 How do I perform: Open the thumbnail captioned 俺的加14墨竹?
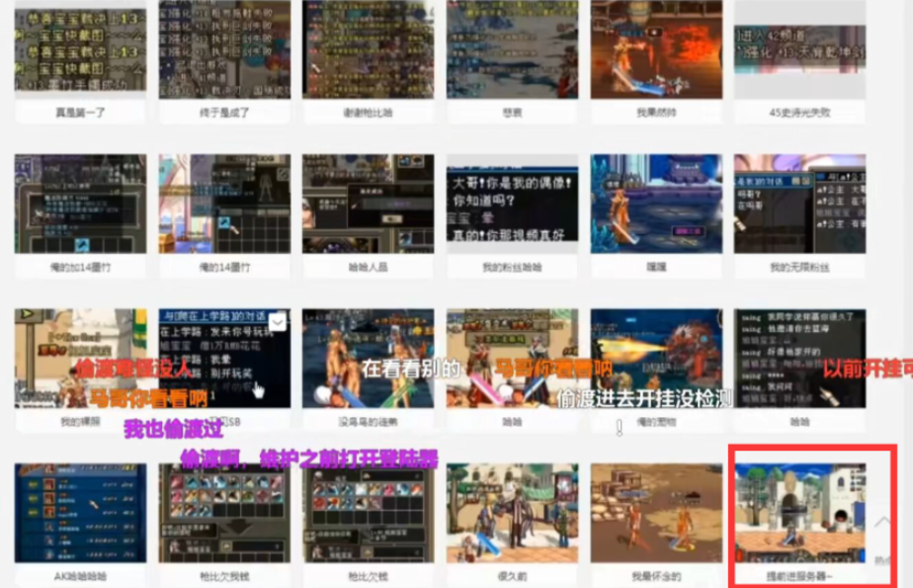tap(80, 204)
